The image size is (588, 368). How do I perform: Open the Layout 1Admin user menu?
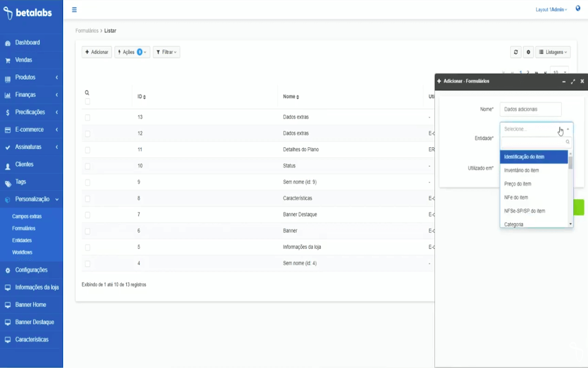[551, 9]
